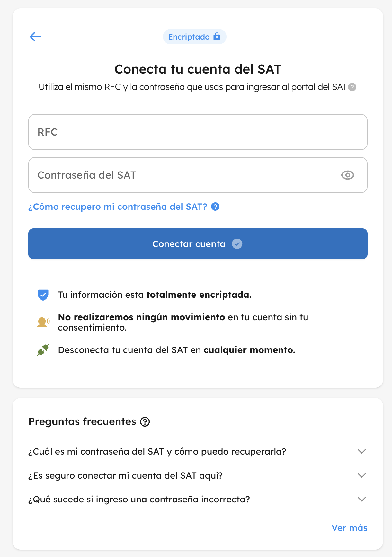Open "¿Cómo recupero mi contraseña del SAT?" link
The height and width of the screenshot is (557, 392).
118,207
